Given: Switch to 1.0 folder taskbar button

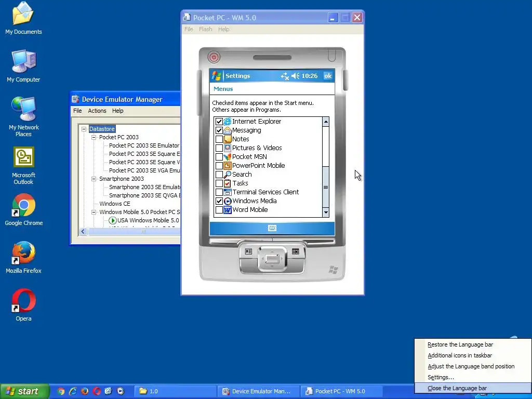Looking at the screenshot, I should [x=175, y=391].
